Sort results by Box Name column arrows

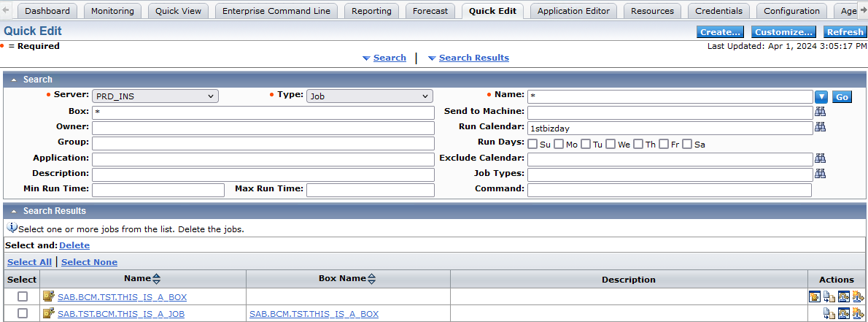click(371, 279)
